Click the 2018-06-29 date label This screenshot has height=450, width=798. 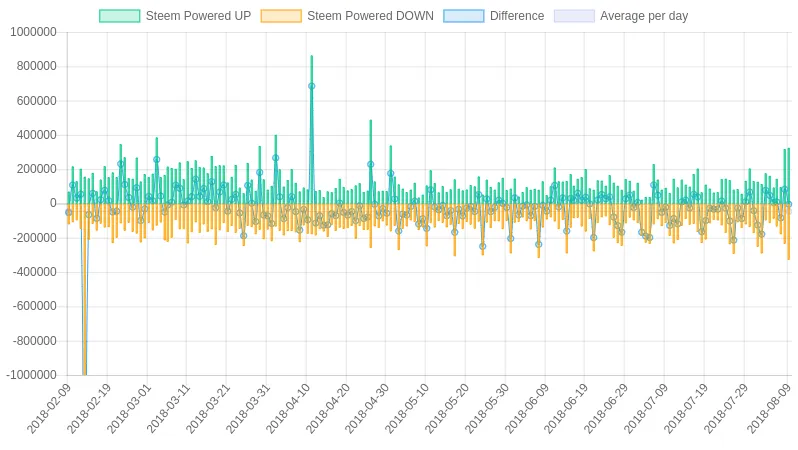pyautogui.click(x=607, y=408)
